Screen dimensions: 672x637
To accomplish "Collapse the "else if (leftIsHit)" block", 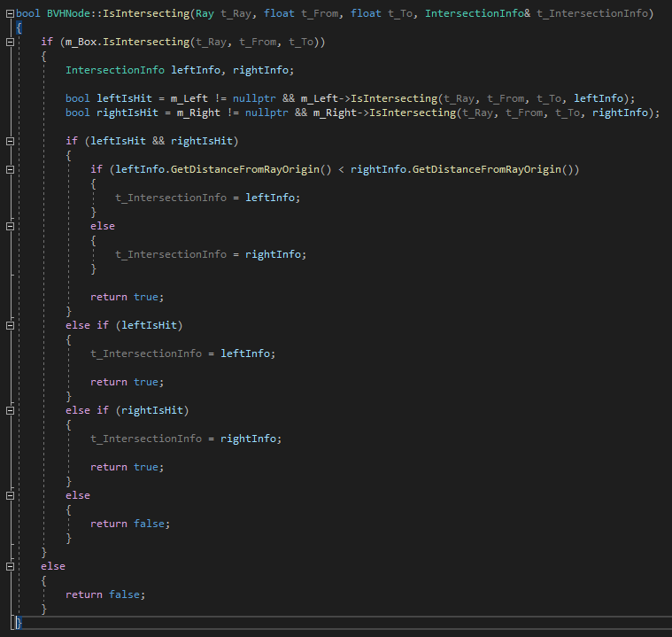I will coord(11,325).
